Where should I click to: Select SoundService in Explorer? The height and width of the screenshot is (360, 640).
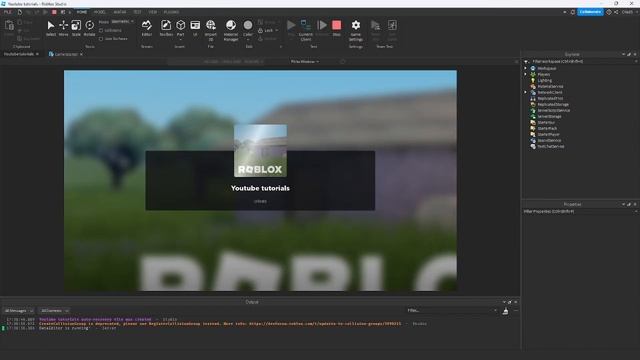coord(549,140)
